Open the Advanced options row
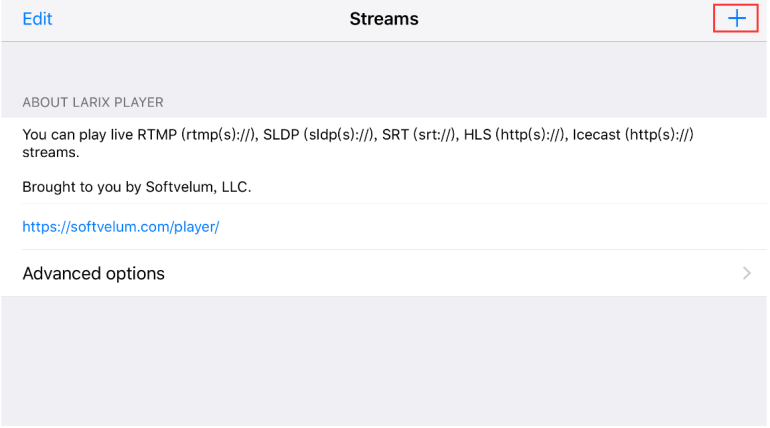 (93, 273)
